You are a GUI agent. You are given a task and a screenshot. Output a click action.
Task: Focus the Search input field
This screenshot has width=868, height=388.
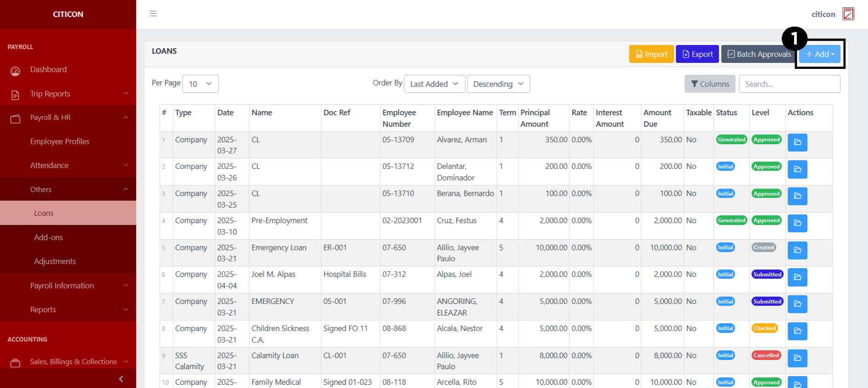pos(789,84)
